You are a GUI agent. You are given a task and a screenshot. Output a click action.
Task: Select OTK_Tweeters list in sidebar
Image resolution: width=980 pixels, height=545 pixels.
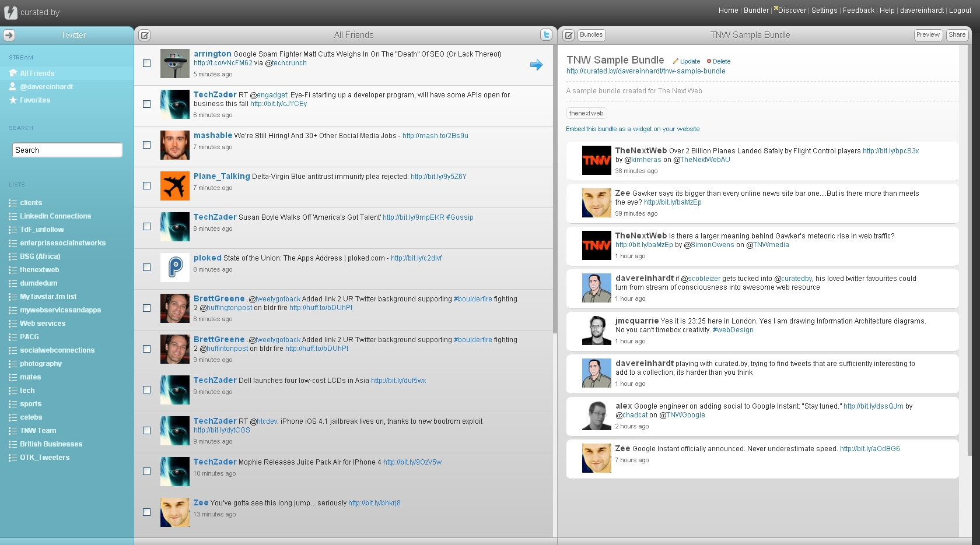point(45,458)
